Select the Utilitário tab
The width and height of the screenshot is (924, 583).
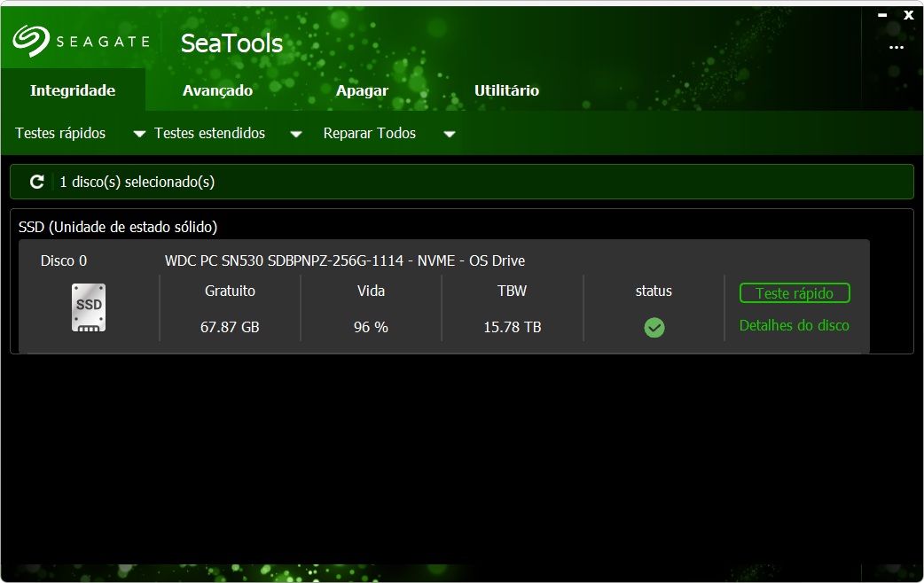tap(506, 90)
